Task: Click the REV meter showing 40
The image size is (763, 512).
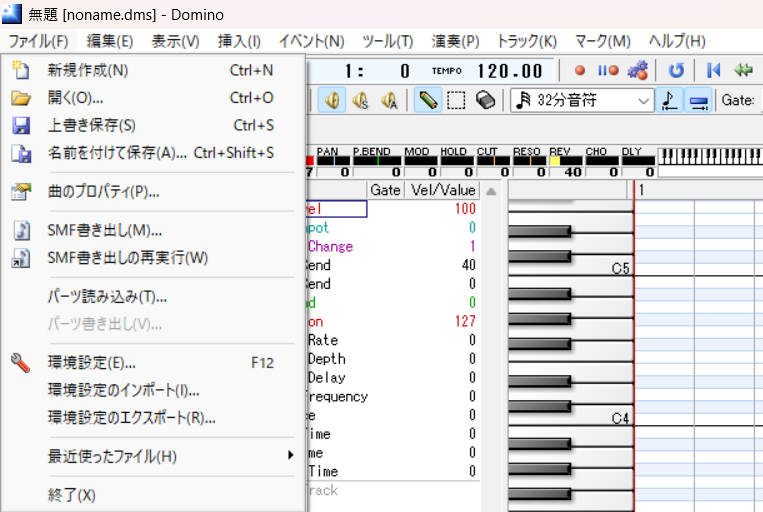Action: click(x=566, y=172)
